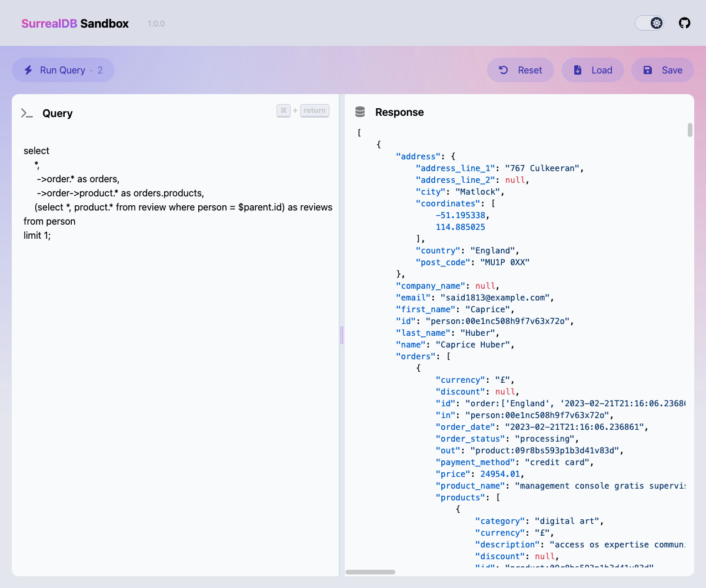Click the panel divider between Query and Response
Image resolution: width=706 pixels, height=588 pixels.
tap(342, 335)
